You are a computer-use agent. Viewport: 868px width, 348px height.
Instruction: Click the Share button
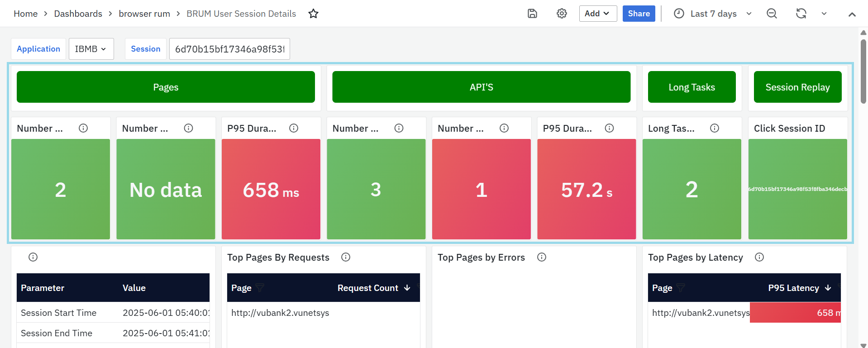coord(639,14)
